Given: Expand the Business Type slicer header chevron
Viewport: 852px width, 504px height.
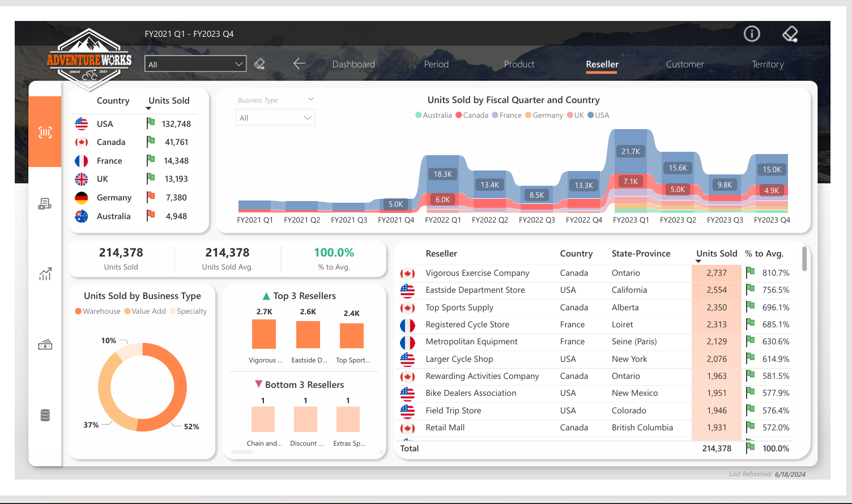Looking at the screenshot, I should [311, 99].
